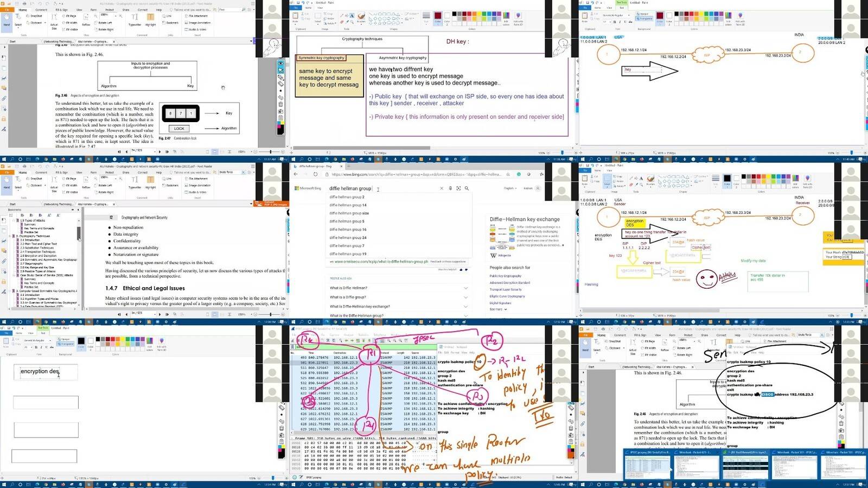The height and width of the screenshot is (488, 868).
Task: Open the English language dropdown on Bing
Action: 509,188
